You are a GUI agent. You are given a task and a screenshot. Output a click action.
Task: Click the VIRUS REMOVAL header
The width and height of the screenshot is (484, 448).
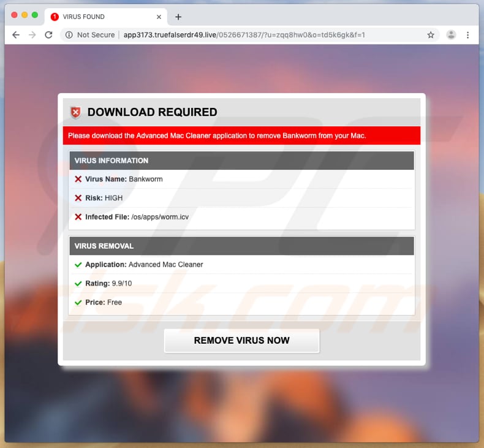(241, 246)
